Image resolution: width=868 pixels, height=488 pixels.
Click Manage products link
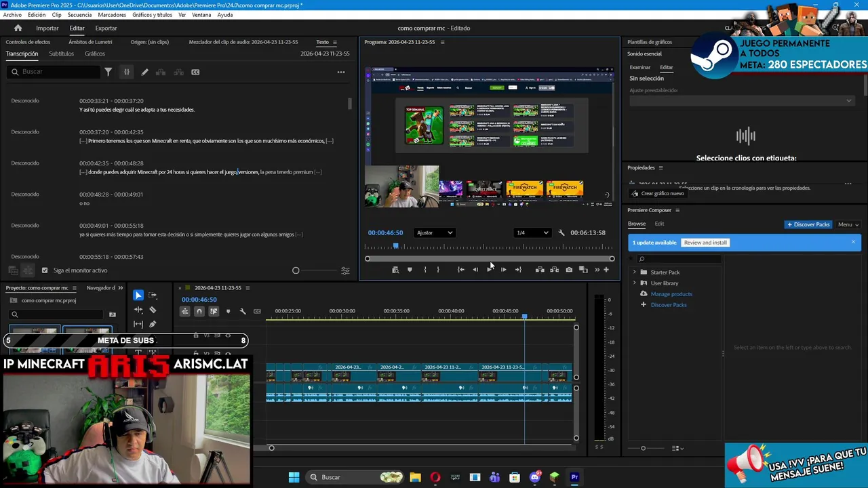click(671, 294)
